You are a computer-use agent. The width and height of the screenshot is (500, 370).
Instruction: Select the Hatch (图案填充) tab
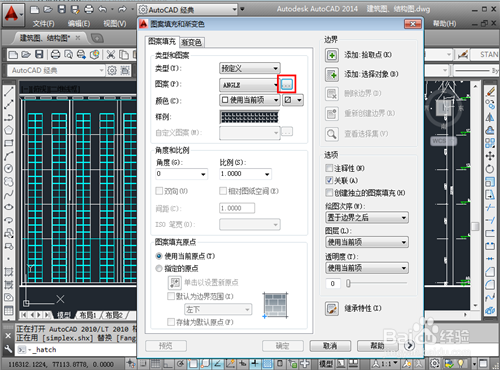point(162,41)
